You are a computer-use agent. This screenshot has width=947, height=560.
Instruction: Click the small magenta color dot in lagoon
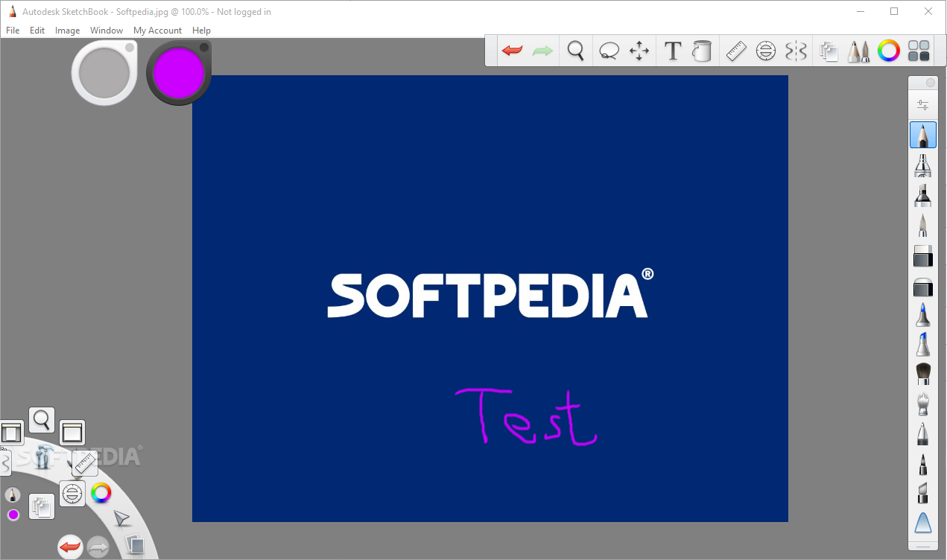[x=13, y=515]
